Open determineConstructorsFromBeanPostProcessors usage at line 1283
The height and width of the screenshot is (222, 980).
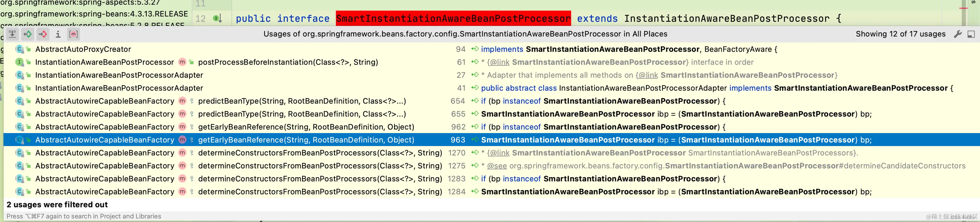point(492,179)
